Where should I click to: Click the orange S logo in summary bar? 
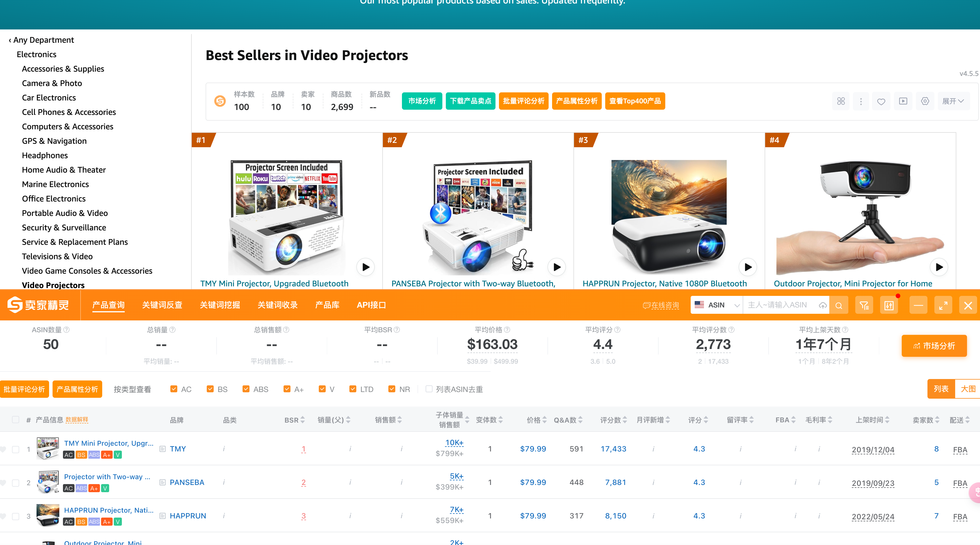tap(220, 101)
